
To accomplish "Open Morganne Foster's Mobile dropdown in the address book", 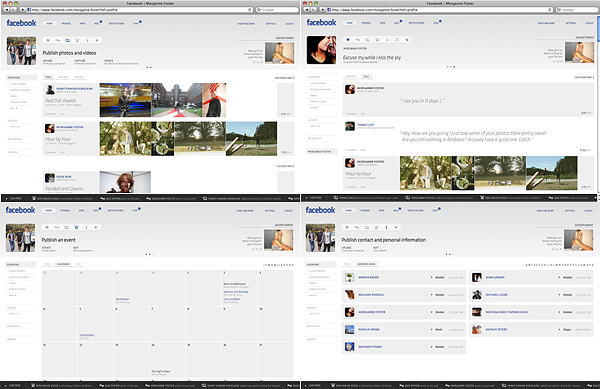I will click(x=432, y=312).
